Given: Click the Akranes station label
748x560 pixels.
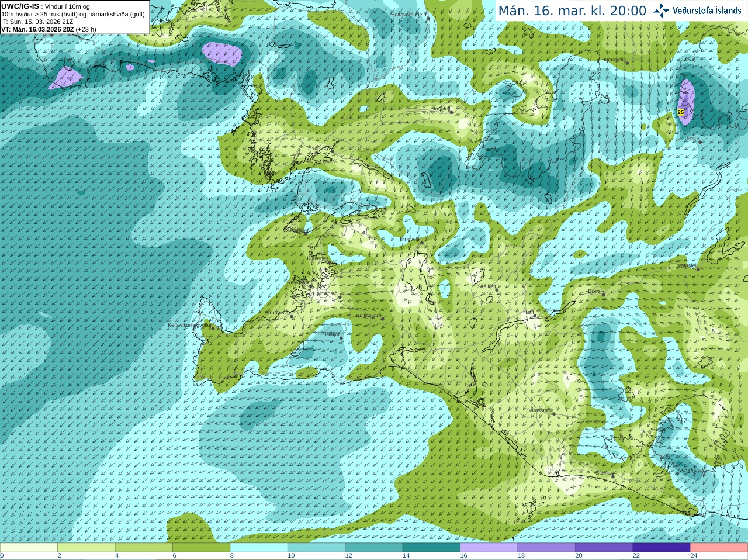Looking at the screenshot, I should [x=294, y=230].
